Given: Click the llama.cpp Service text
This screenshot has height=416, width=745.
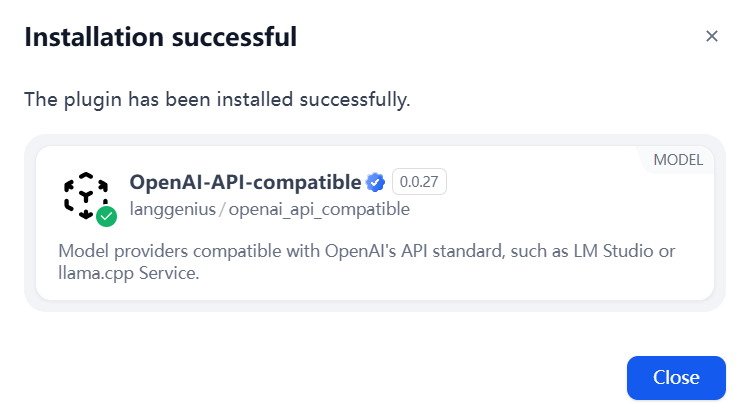Looking at the screenshot, I should (128, 273).
